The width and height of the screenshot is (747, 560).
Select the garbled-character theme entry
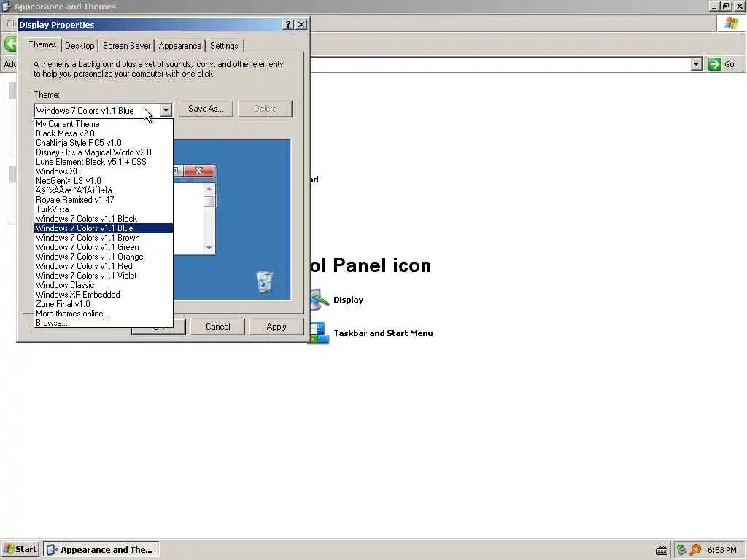pyautogui.click(x=104, y=190)
